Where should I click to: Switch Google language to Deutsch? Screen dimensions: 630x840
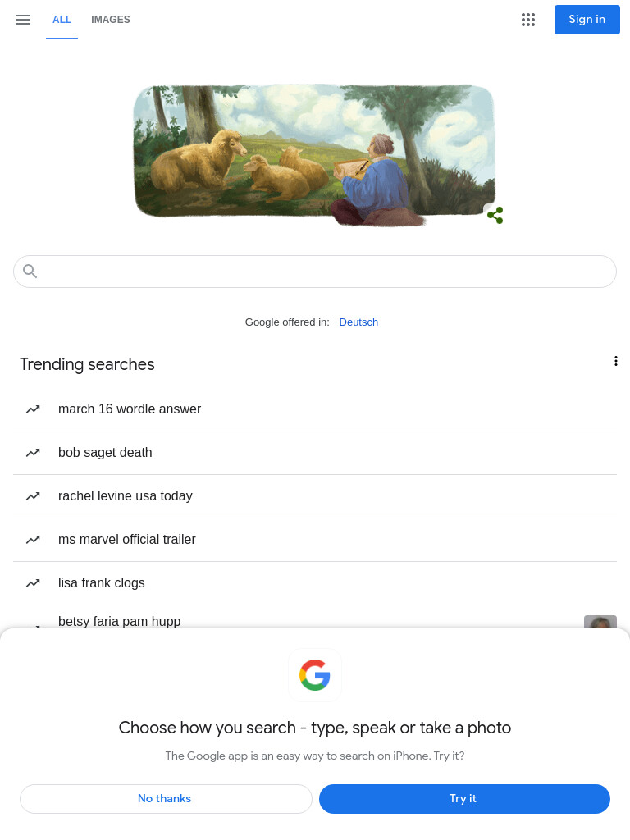[358, 322]
